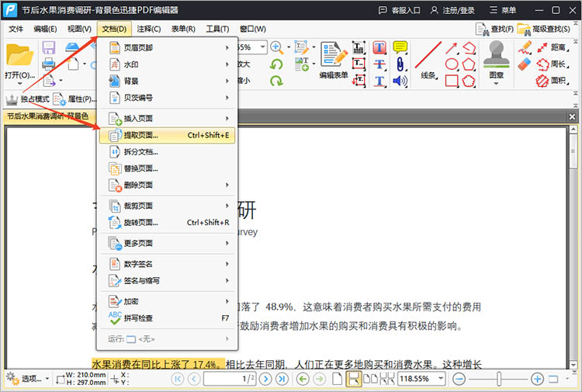
Task: Expand the 插入页面 submenu
Action: pos(167,119)
